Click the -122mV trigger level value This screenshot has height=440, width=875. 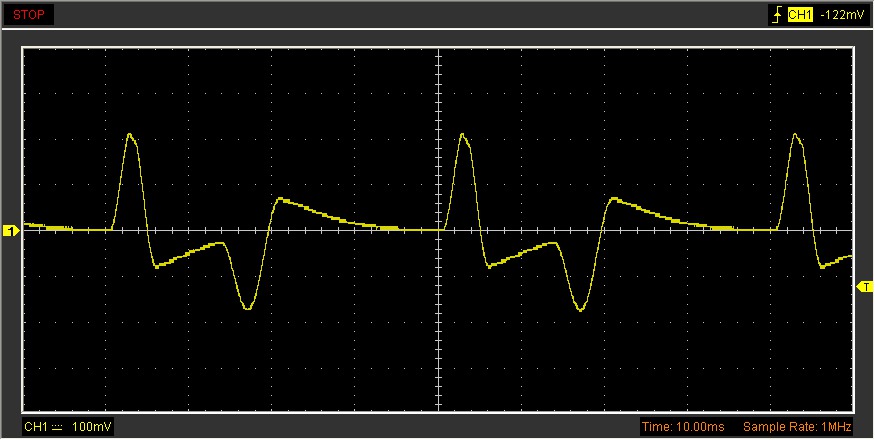[x=839, y=15]
